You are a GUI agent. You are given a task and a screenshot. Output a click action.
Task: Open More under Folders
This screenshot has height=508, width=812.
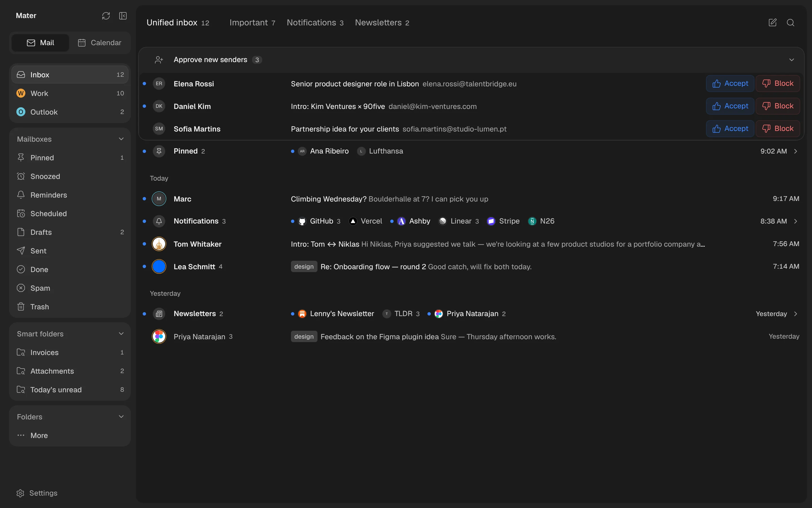[70, 435]
